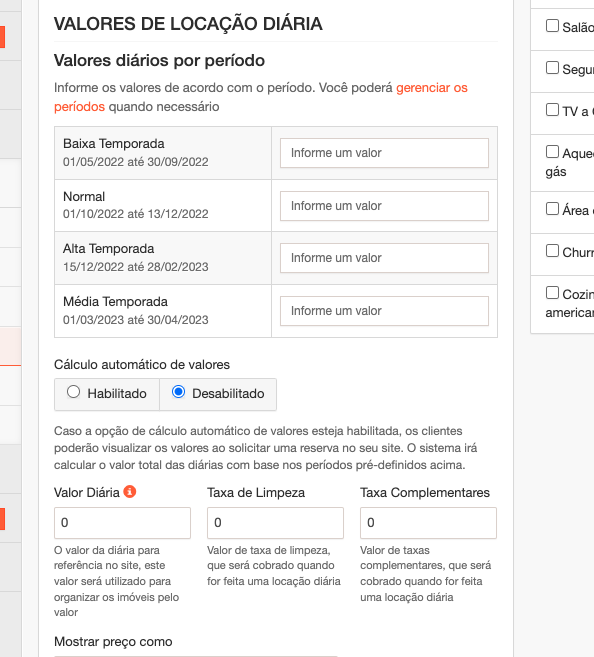Enable the Cozin... americana checkbox
Screen dimensions: 594x657
[x=552, y=292]
